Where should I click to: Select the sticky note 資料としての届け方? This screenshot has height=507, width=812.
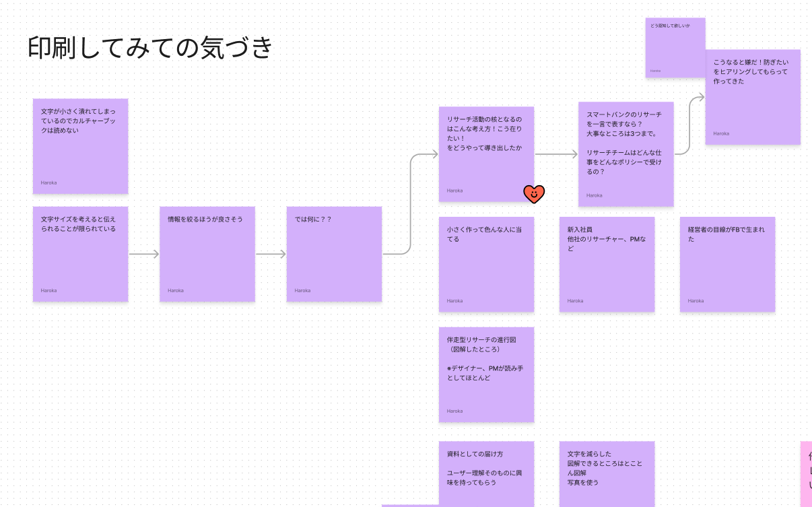[486, 474]
